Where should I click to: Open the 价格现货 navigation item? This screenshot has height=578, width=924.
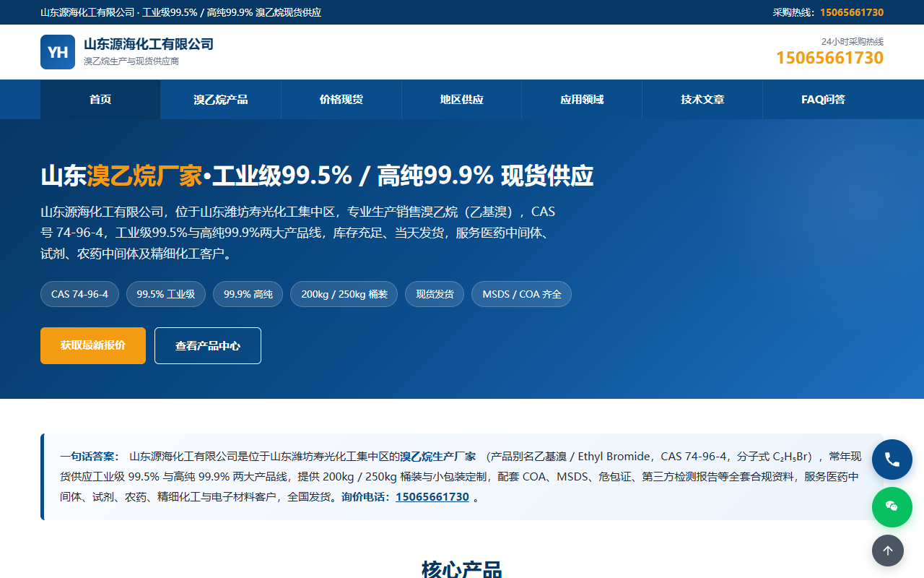(341, 100)
